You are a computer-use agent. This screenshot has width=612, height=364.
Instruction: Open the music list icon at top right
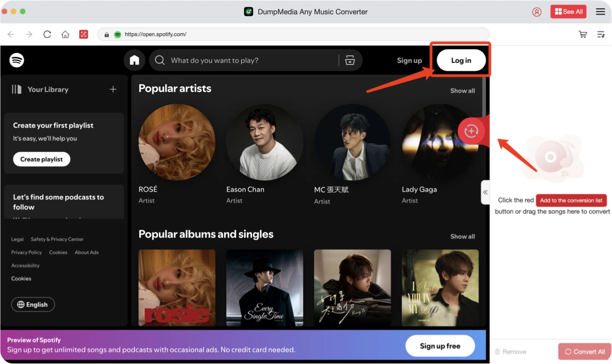pyautogui.click(x=601, y=34)
